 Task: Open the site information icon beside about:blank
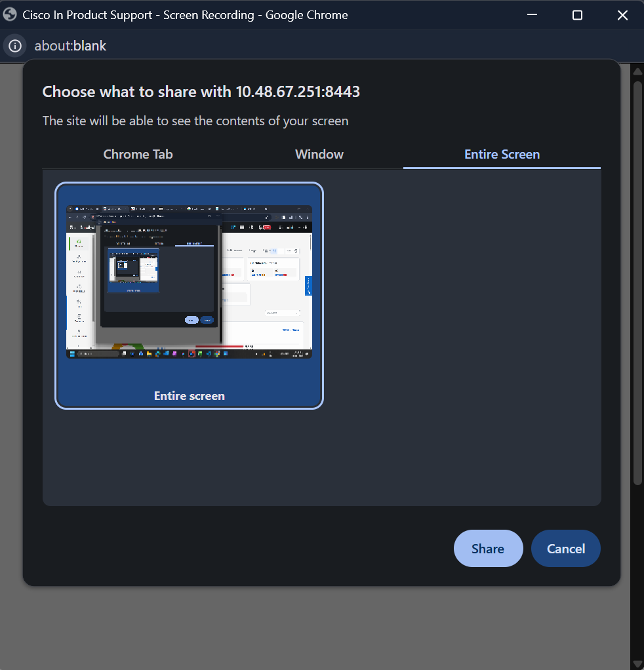click(14, 46)
